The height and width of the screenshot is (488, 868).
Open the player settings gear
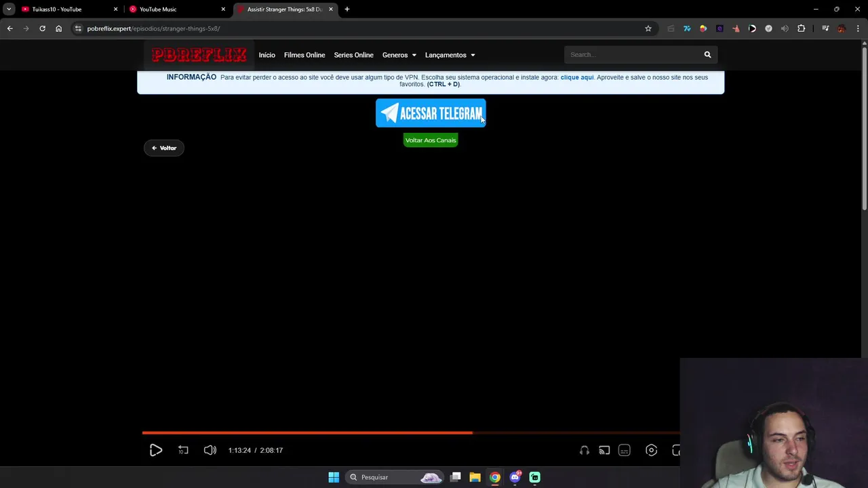[x=651, y=450]
